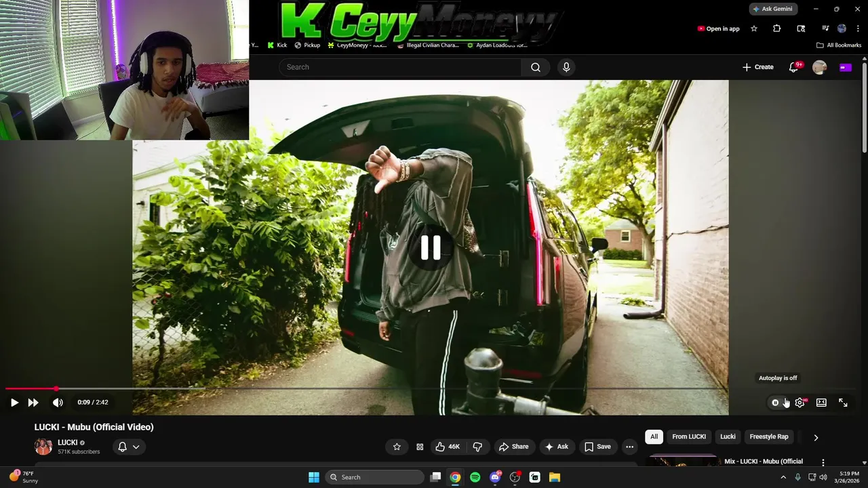Open File Explorer from the taskbar
The image size is (868, 488).
pos(554,477)
